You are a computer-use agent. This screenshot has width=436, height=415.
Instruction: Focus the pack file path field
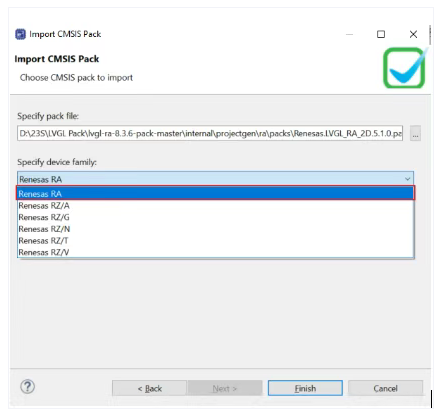tap(210, 134)
